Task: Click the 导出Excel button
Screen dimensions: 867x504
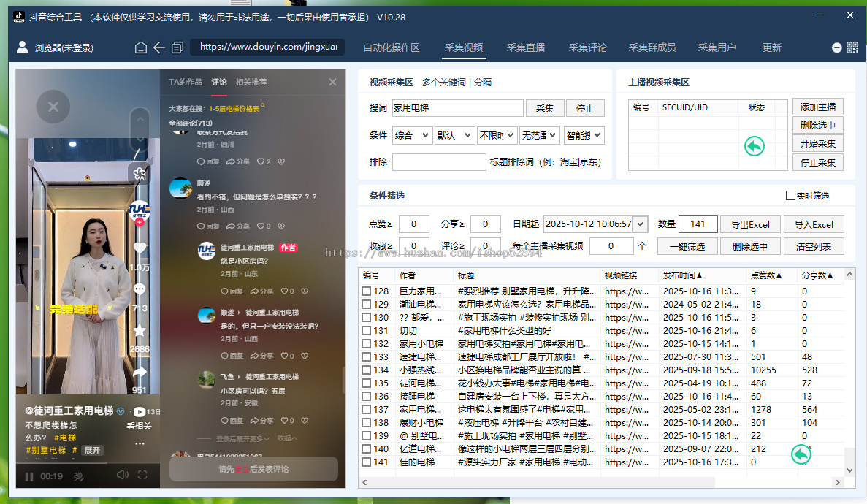Action: point(750,225)
